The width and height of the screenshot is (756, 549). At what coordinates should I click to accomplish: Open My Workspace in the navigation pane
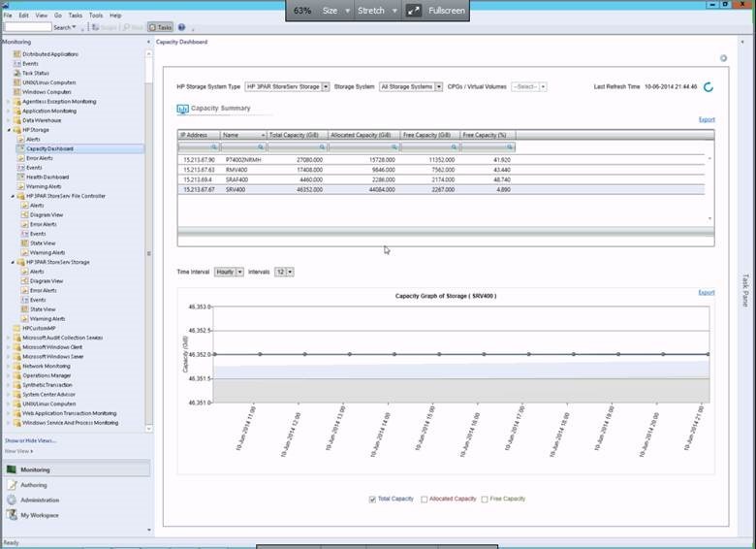(x=39, y=515)
